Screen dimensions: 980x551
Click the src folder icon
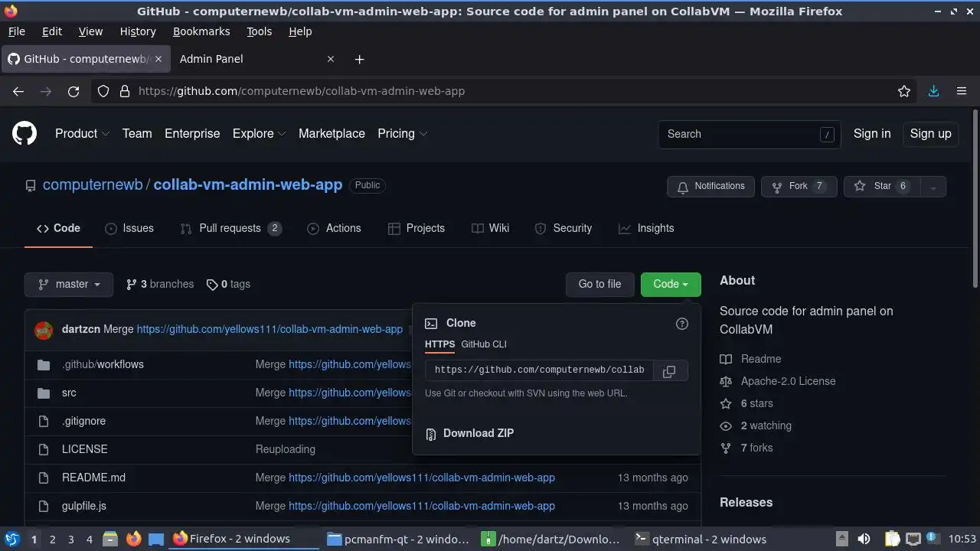[44, 393]
